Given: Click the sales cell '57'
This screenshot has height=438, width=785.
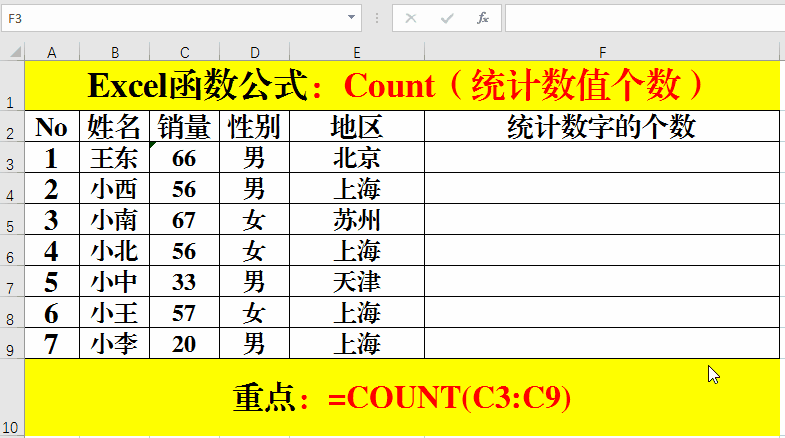Looking at the screenshot, I should pyautogui.click(x=185, y=312).
